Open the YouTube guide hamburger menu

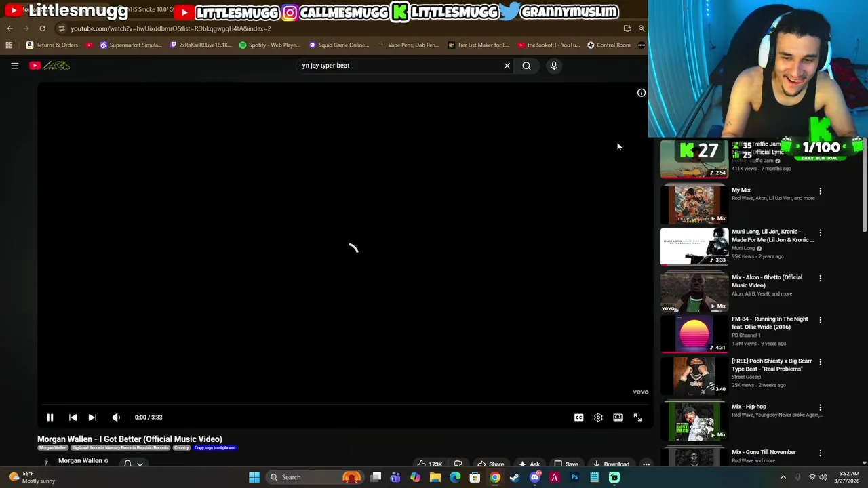coord(14,66)
